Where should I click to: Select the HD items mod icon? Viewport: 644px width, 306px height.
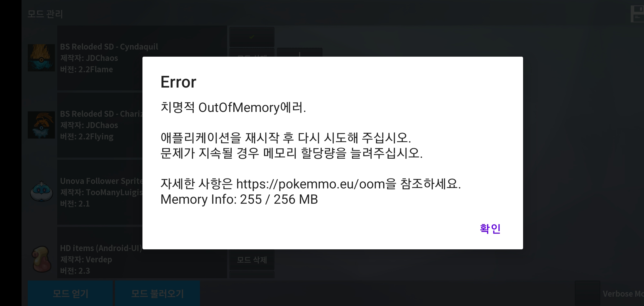click(x=41, y=259)
